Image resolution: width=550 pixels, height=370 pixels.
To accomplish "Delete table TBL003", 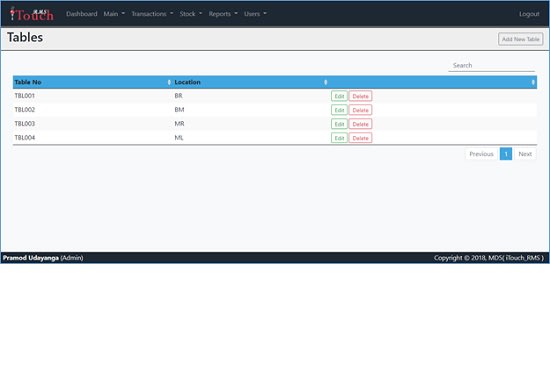I will tap(360, 124).
